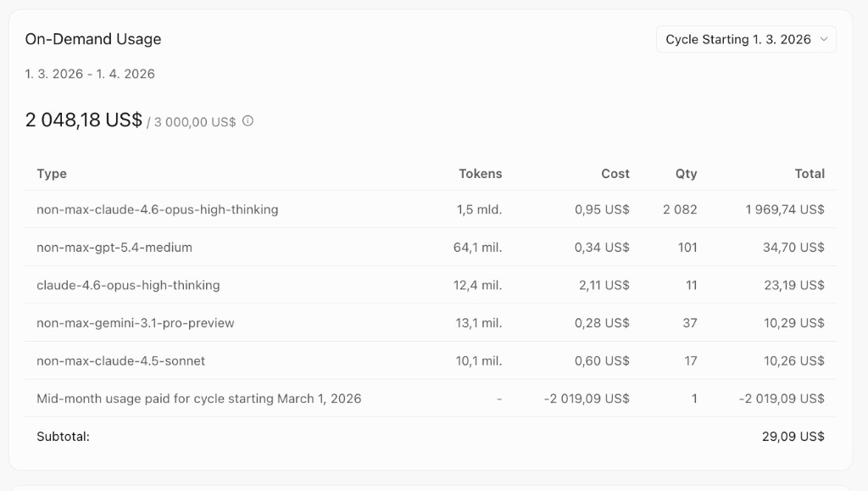Image resolution: width=868 pixels, height=491 pixels.
Task: Click the 1 969,74 US$ total
Action: 784,209
